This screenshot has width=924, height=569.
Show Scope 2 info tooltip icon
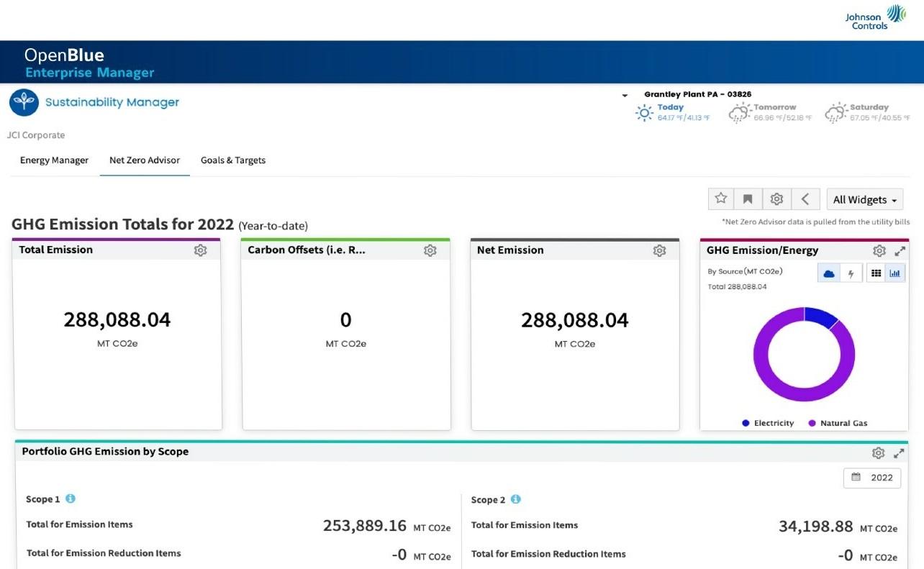[515, 499]
